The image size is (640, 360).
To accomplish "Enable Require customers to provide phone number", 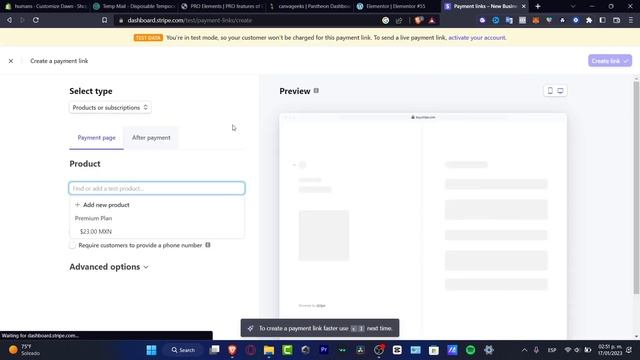I will coord(73,245).
